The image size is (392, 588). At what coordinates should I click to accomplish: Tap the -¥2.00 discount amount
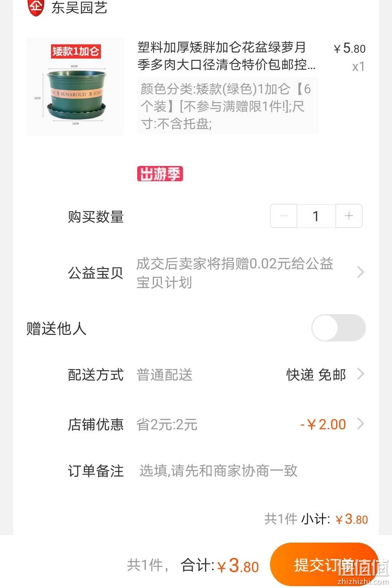pyautogui.click(x=323, y=424)
